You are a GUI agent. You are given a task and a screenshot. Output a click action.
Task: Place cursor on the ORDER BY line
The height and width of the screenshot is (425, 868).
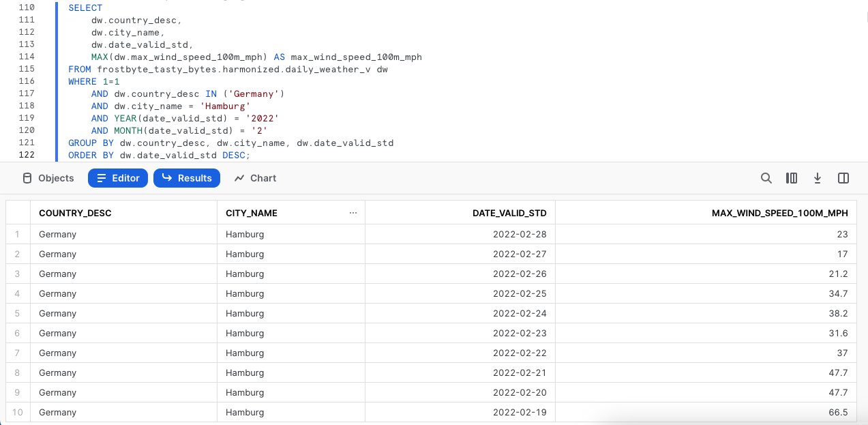(x=159, y=156)
